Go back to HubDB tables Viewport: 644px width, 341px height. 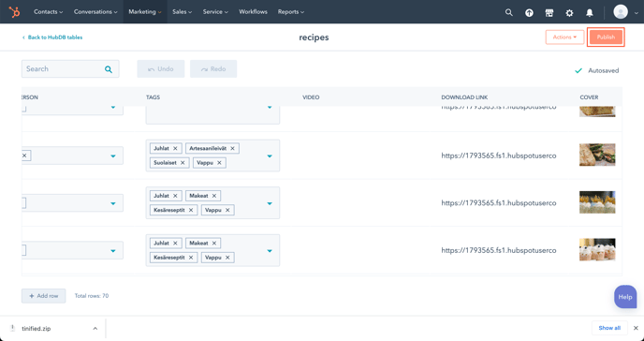pos(52,37)
